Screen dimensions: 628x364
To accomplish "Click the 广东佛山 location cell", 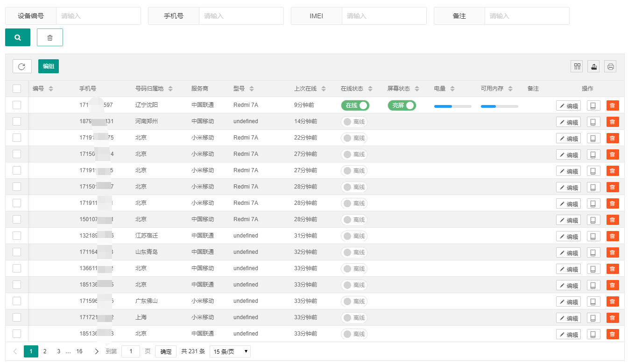I will 147,301.
